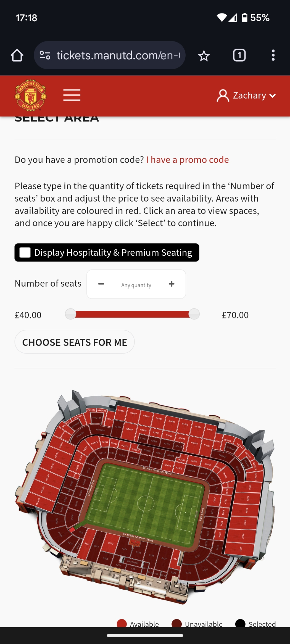
Task: Open Chrome's three-dot overflow menu
Action: (x=273, y=55)
